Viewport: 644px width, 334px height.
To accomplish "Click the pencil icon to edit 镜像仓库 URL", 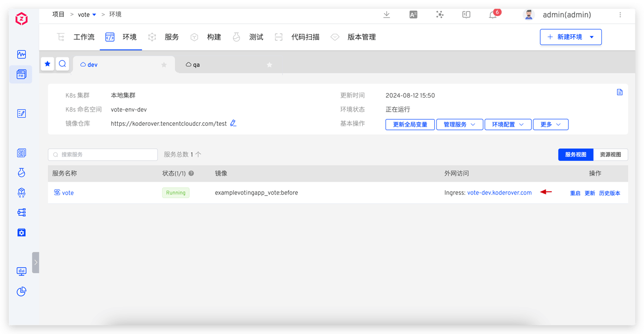I will pos(233,122).
